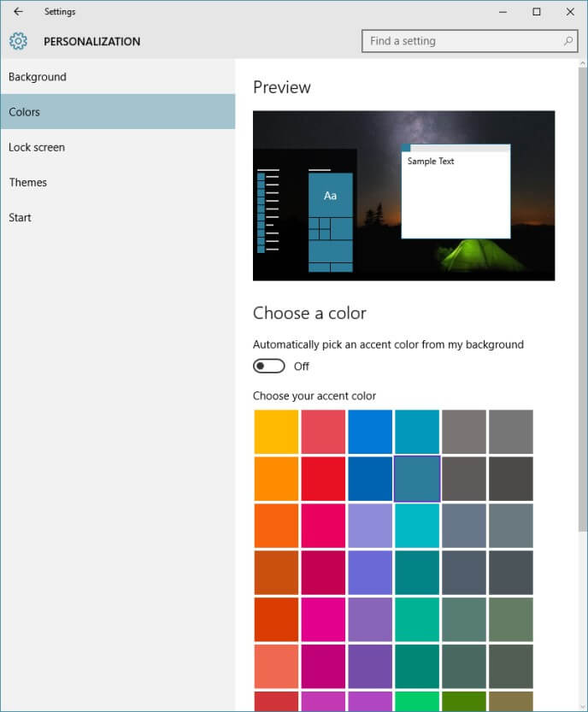This screenshot has width=588, height=712.
Task: Select the hot pink-red swatch in third row
Action: click(323, 526)
